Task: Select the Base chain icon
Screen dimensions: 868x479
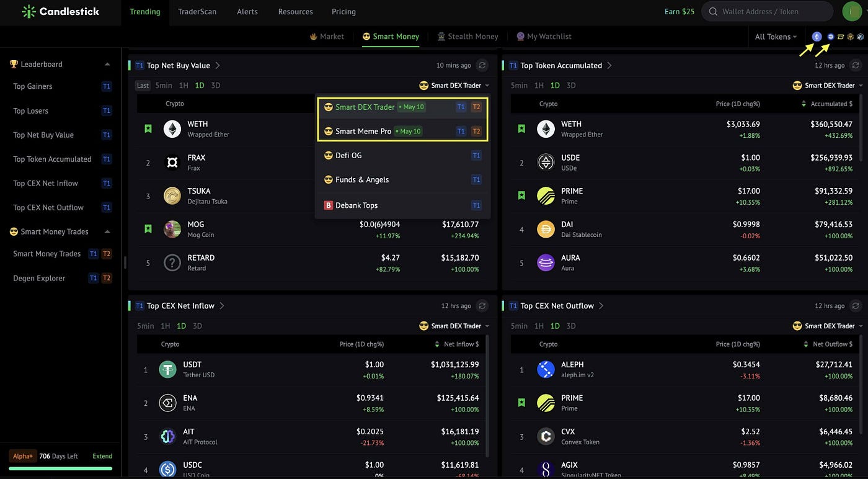Action: [x=831, y=37]
